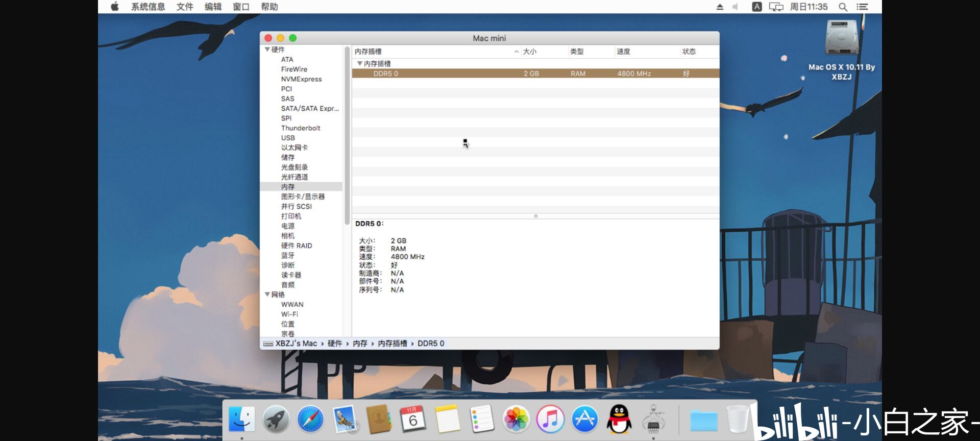
Task: Select SPI in sidebar
Action: [x=286, y=118]
